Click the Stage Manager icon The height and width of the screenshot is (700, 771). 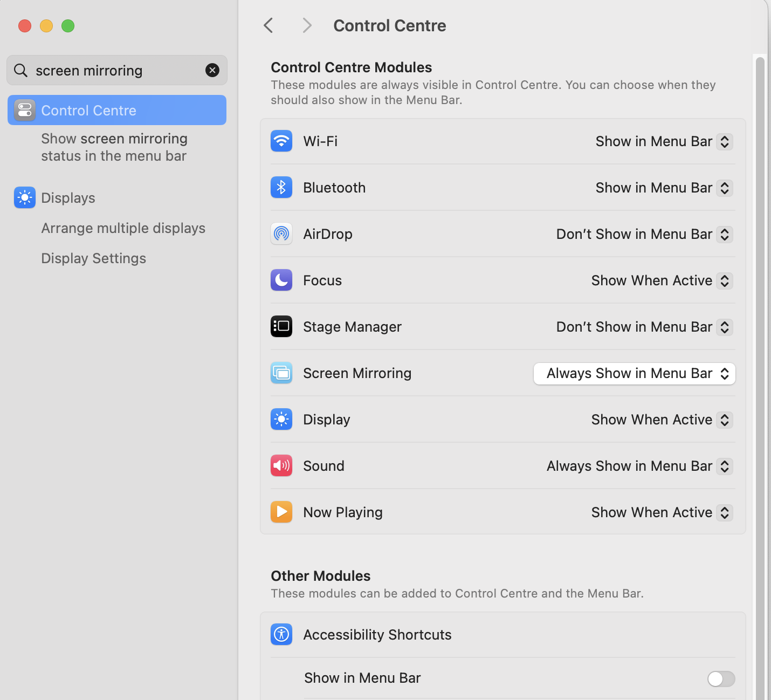(281, 327)
